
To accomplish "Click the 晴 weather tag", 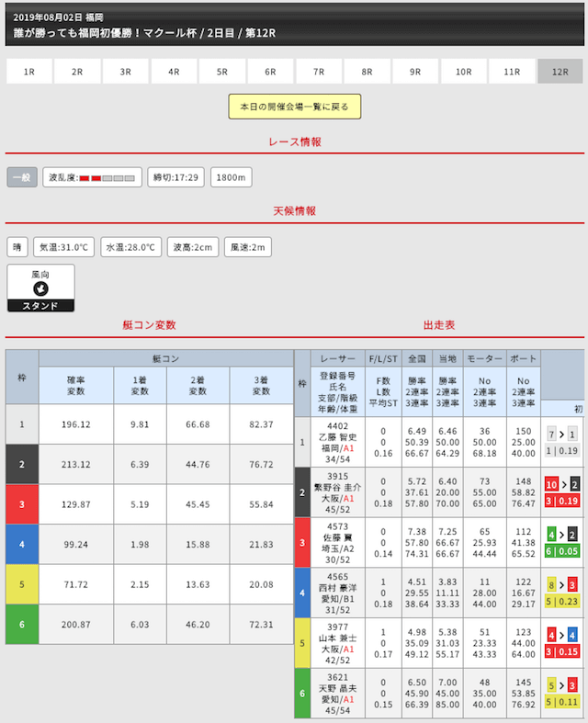I will coord(17,247).
